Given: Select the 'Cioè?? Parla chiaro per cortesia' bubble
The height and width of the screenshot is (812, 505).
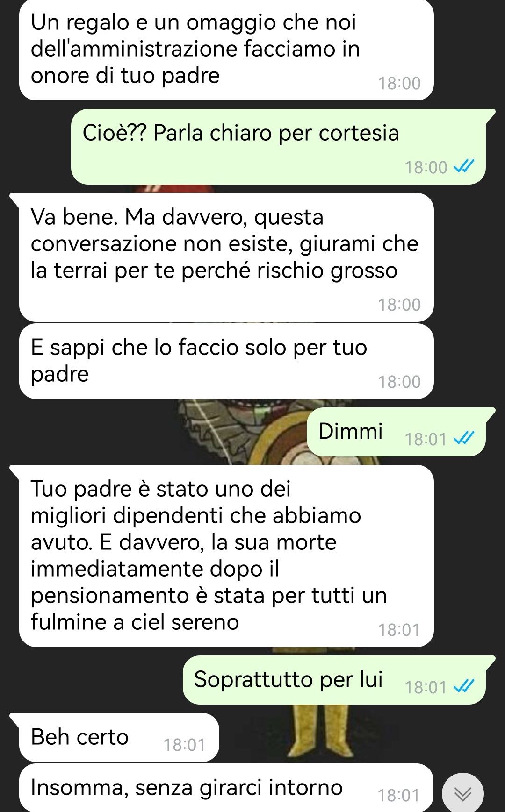Looking at the screenshot, I should 278,147.
